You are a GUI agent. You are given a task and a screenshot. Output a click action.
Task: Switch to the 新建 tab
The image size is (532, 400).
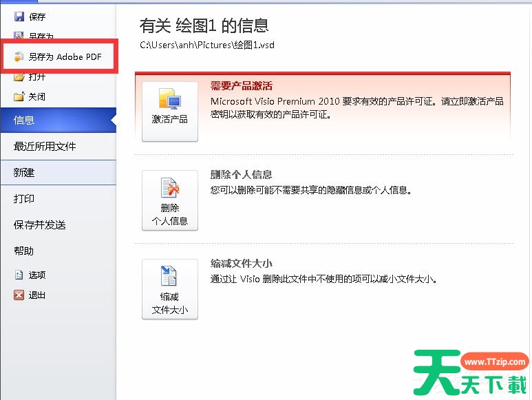point(58,172)
